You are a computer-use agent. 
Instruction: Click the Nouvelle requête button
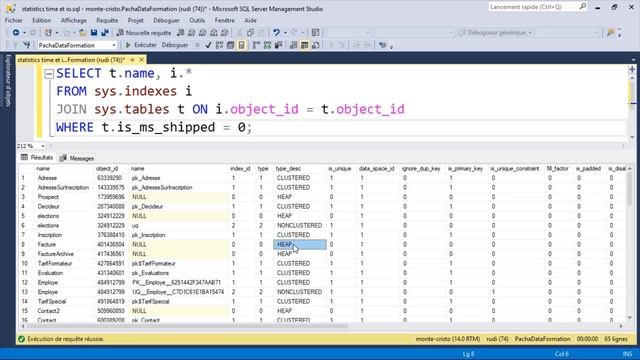pyautogui.click(x=144, y=33)
